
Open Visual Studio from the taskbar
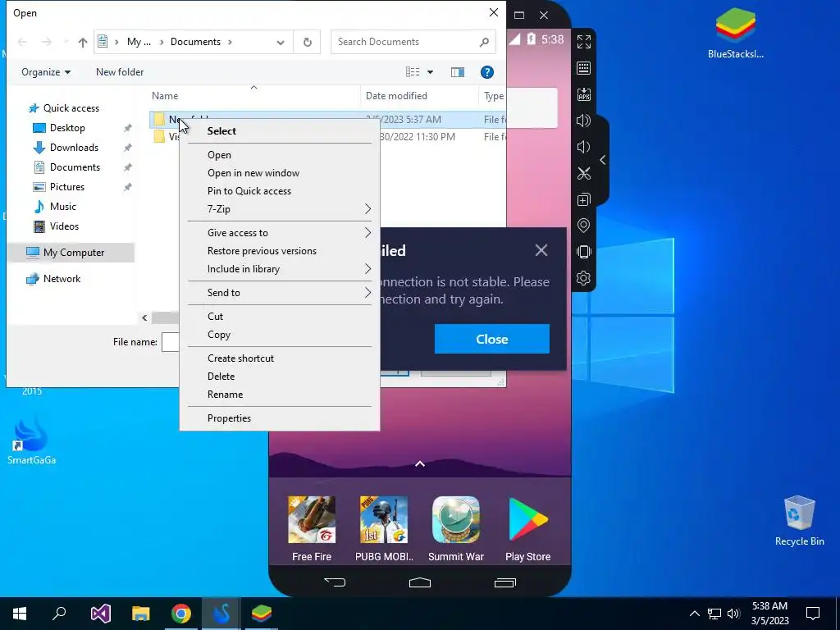coord(101,614)
